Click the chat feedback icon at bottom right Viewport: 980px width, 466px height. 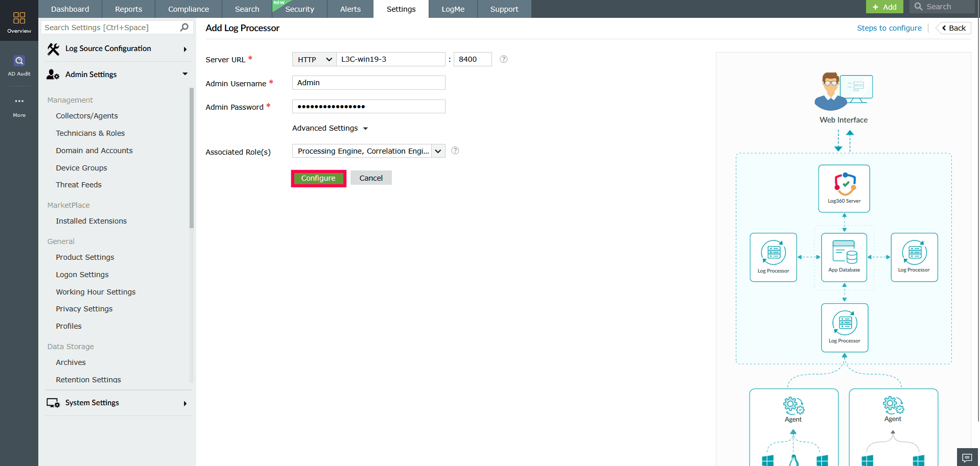(967, 457)
